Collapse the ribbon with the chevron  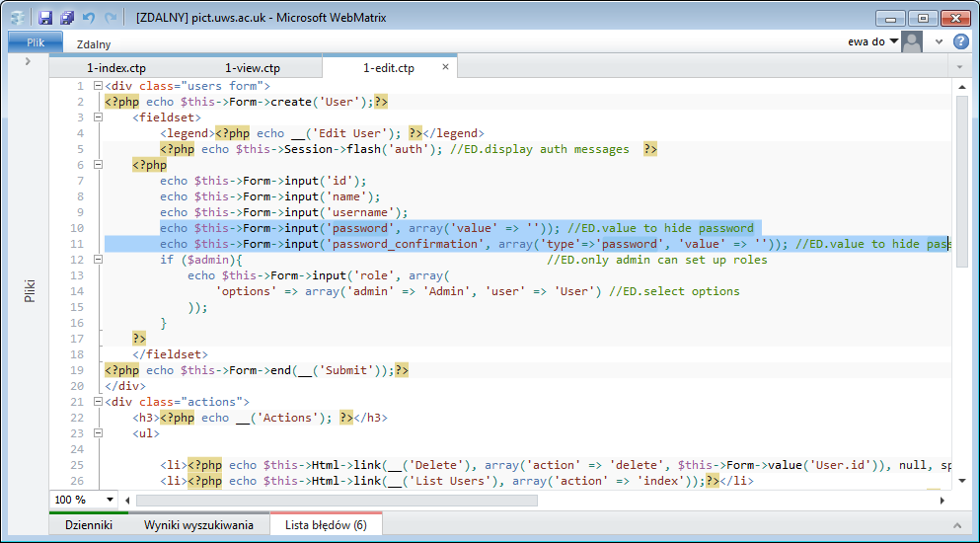[x=939, y=41]
